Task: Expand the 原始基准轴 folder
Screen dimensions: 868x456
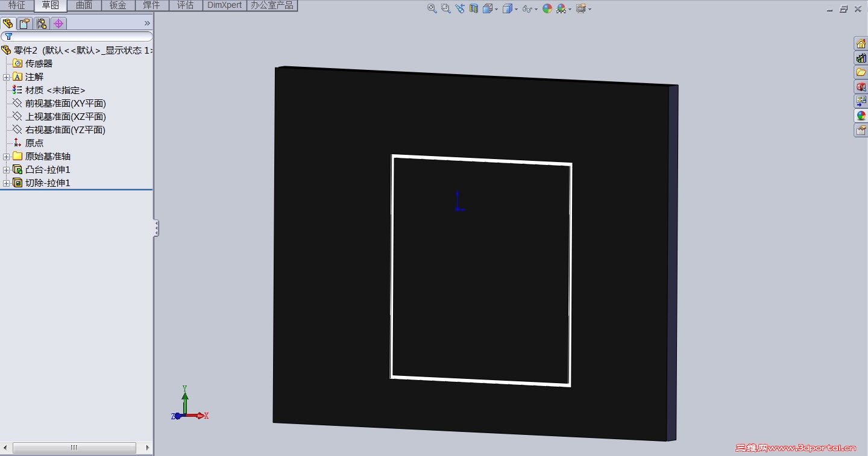Action: 6,157
